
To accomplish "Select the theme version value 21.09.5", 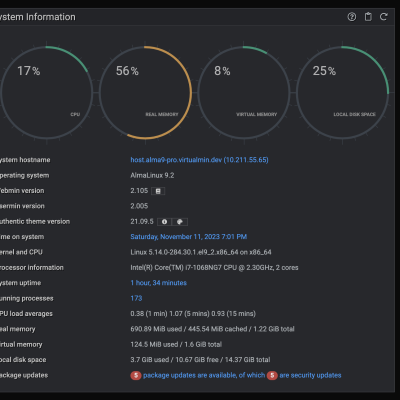I will (142, 221).
